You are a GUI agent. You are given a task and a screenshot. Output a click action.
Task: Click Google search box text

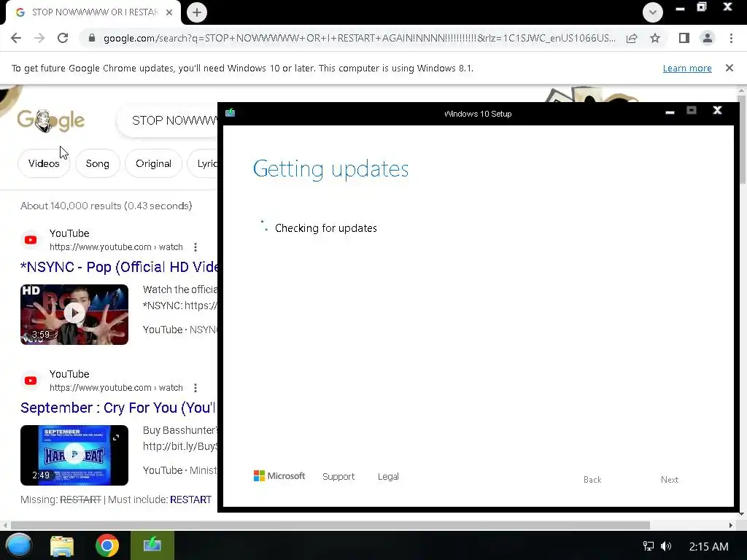(174, 120)
